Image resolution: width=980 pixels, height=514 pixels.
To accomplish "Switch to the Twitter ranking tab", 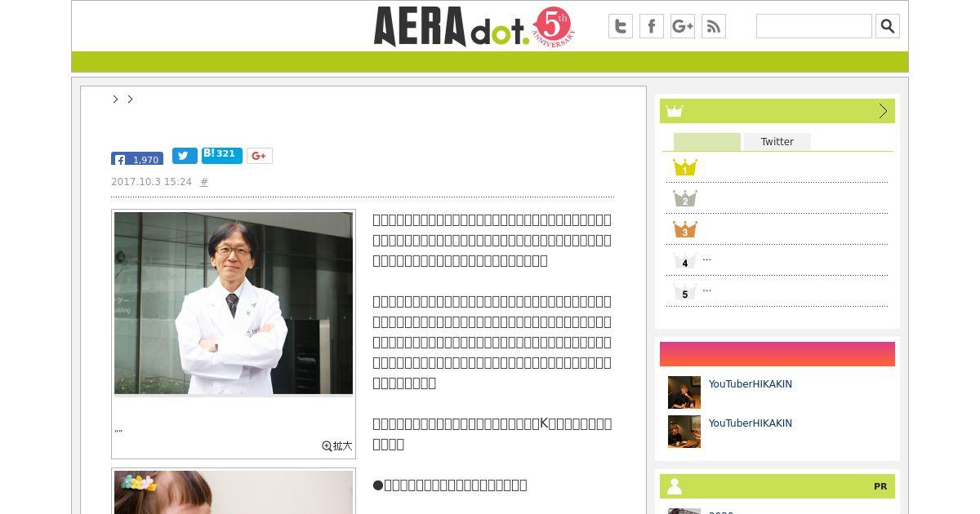I will (x=777, y=142).
